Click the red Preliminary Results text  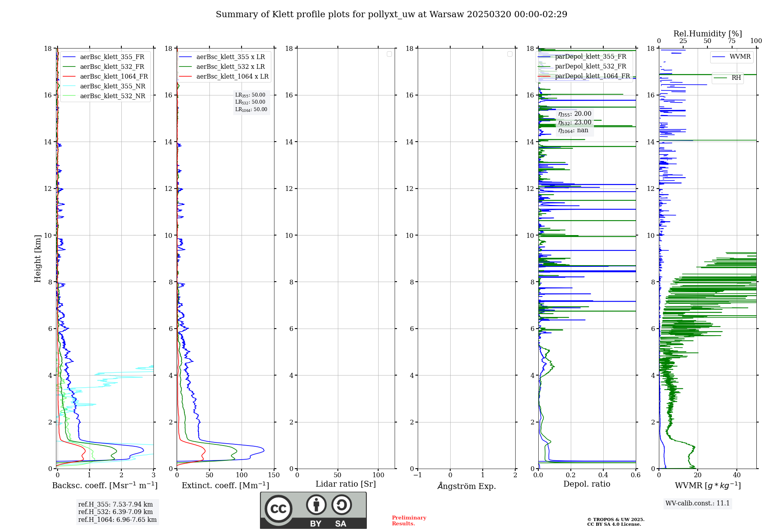click(409, 521)
